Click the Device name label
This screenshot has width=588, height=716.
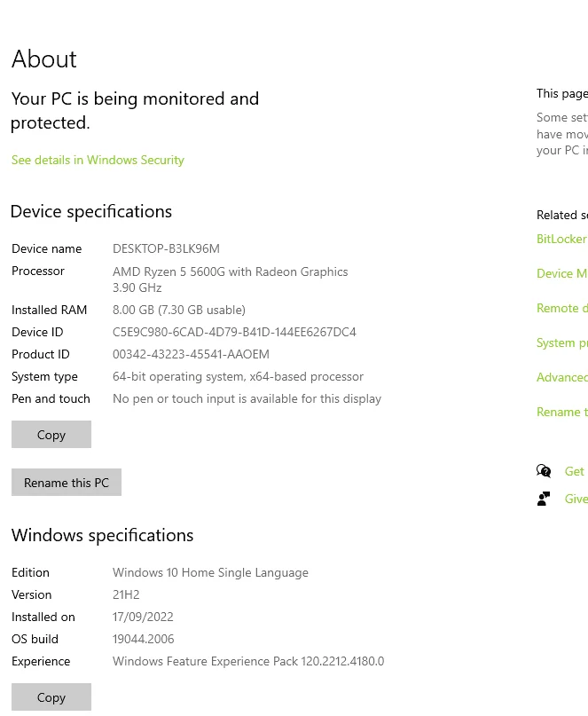47,248
